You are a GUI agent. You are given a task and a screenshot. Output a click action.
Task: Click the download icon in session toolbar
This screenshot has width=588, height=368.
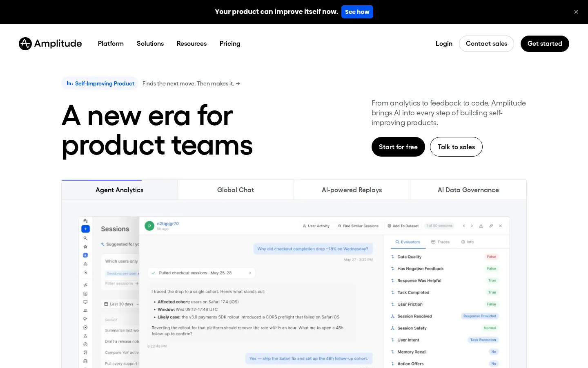tap(481, 226)
